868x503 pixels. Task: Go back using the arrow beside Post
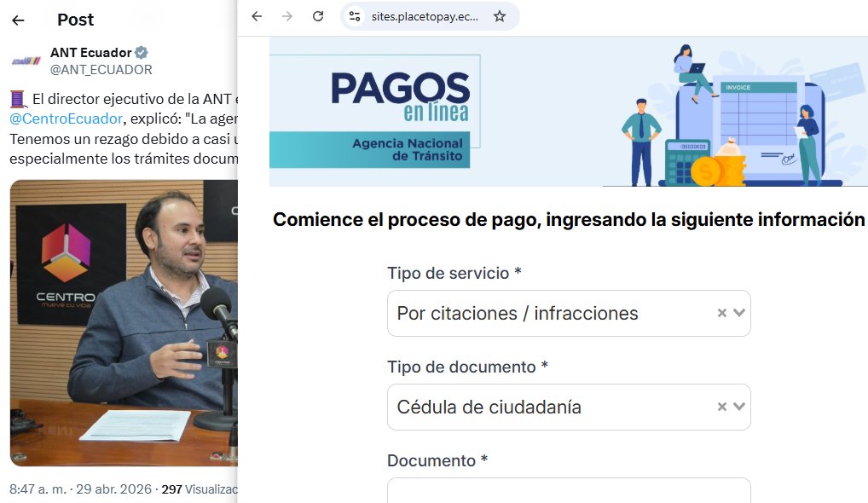18,20
